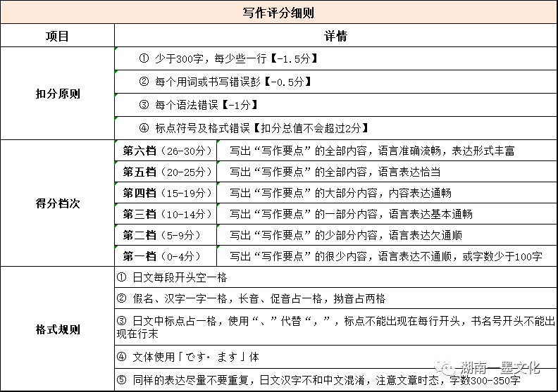558x392 pixels.
Task: Click the rule 同样的表达尽量不要重复
Action: click(x=335, y=380)
